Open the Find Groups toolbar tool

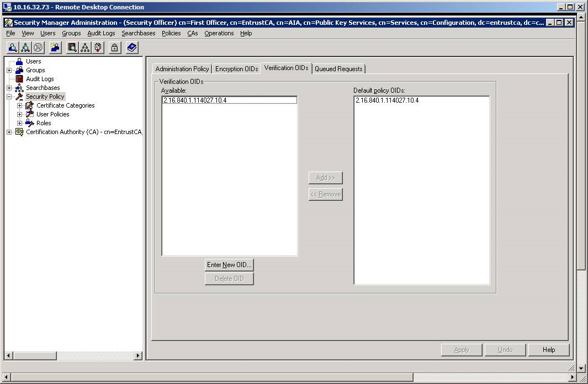click(x=25, y=47)
